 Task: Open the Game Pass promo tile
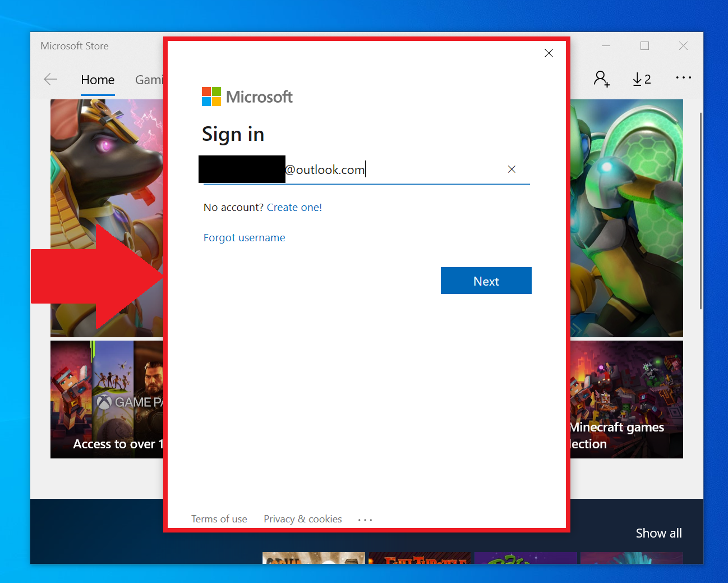pyautogui.click(x=107, y=400)
